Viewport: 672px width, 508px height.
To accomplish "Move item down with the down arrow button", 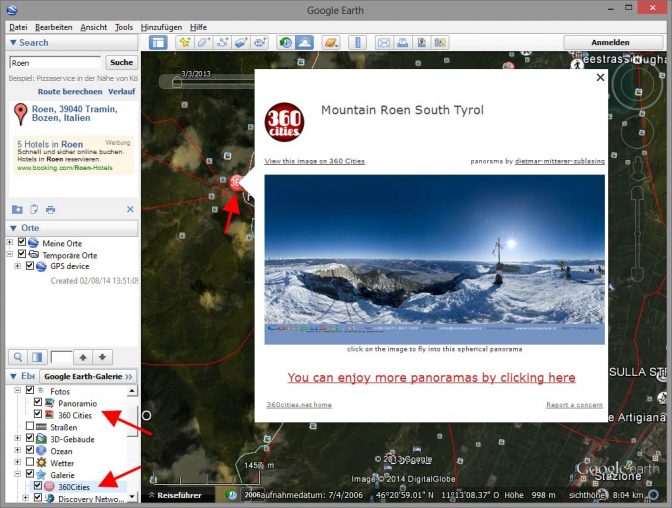I will coord(102,357).
